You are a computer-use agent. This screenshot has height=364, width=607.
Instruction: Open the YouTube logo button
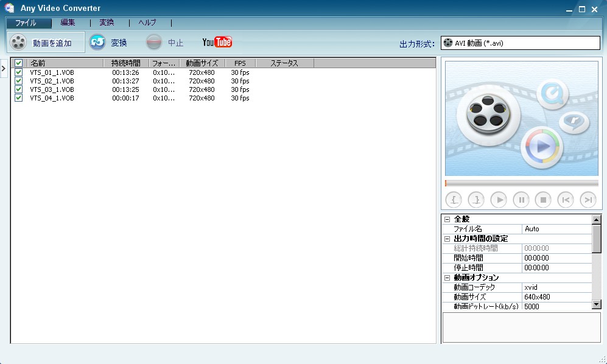pyautogui.click(x=217, y=42)
